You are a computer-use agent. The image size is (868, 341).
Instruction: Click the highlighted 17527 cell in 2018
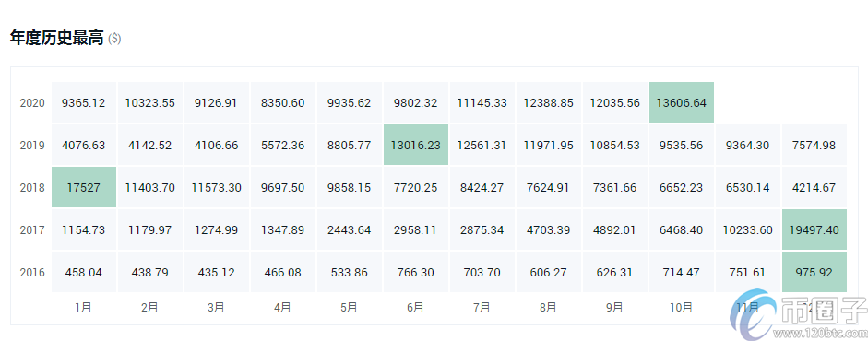tap(84, 187)
